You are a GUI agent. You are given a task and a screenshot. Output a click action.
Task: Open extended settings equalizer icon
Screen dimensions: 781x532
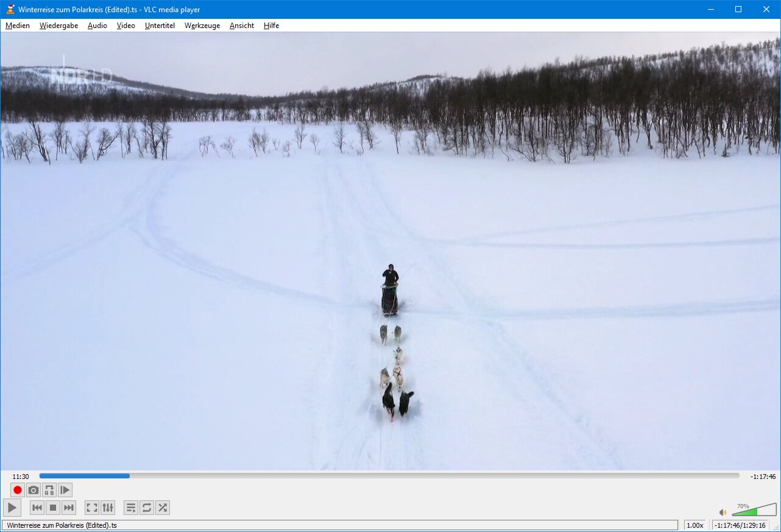pos(108,508)
